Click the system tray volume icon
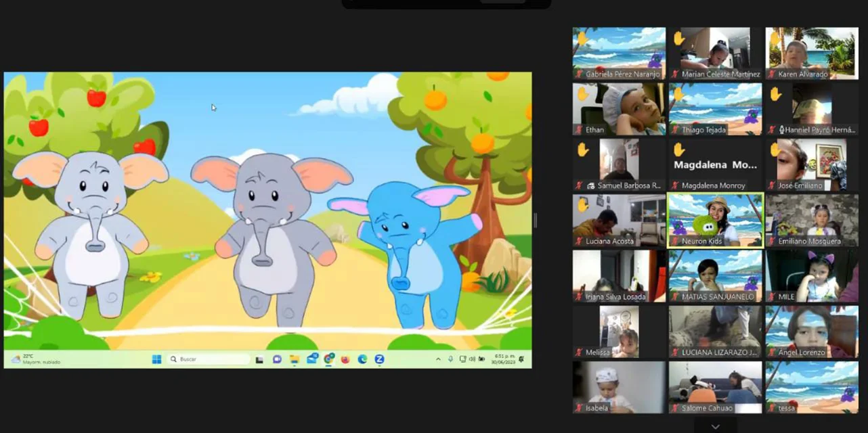The width and height of the screenshot is (868, 433). pos(473,359)
